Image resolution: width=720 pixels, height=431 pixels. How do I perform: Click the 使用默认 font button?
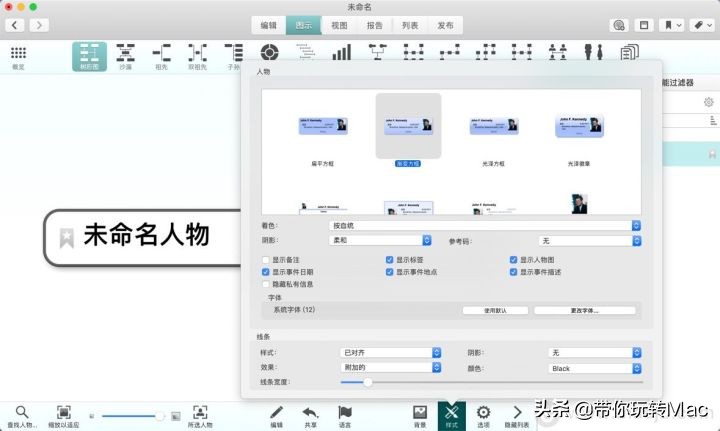[x=495, y=310]
